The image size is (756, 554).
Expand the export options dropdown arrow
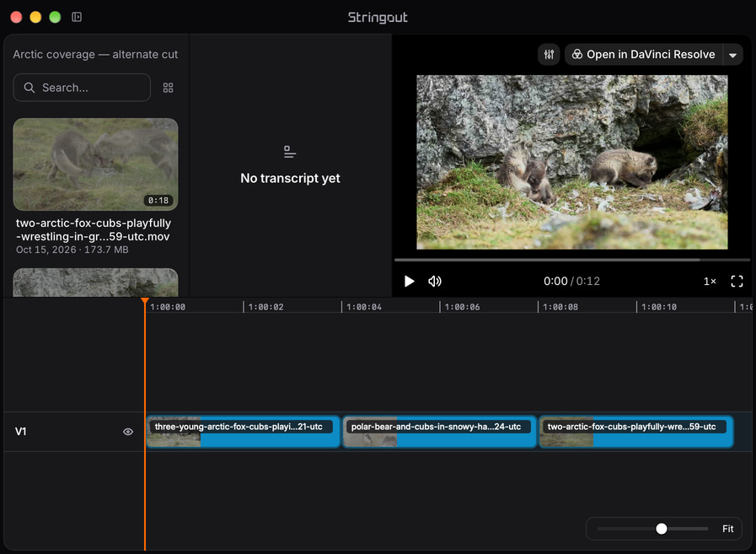733,55
